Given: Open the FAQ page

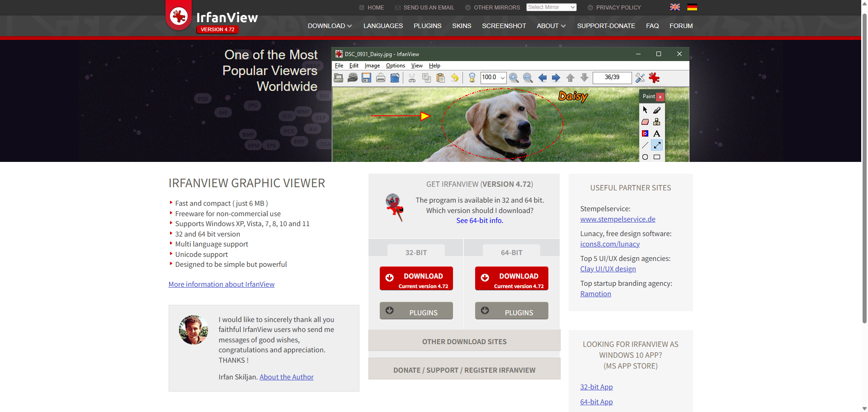Looking at the screenshot, I should [652, 26].
